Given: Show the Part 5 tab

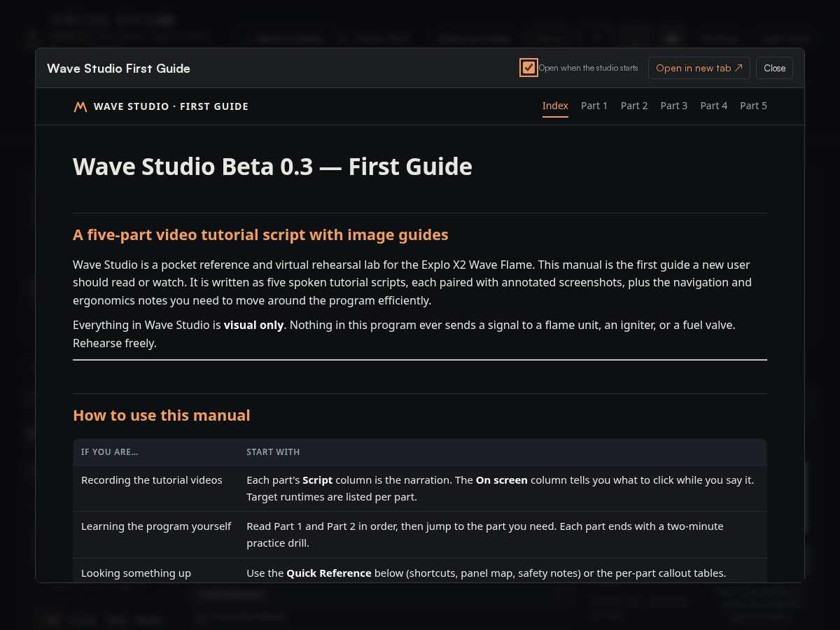Looking at the screenshot, I should (753, 106).
